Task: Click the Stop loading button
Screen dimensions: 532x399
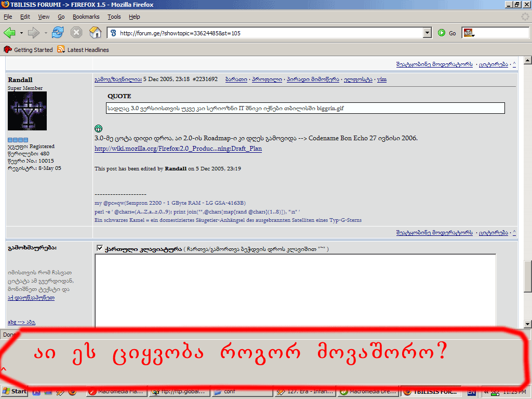Action: (x=76, y=33)
